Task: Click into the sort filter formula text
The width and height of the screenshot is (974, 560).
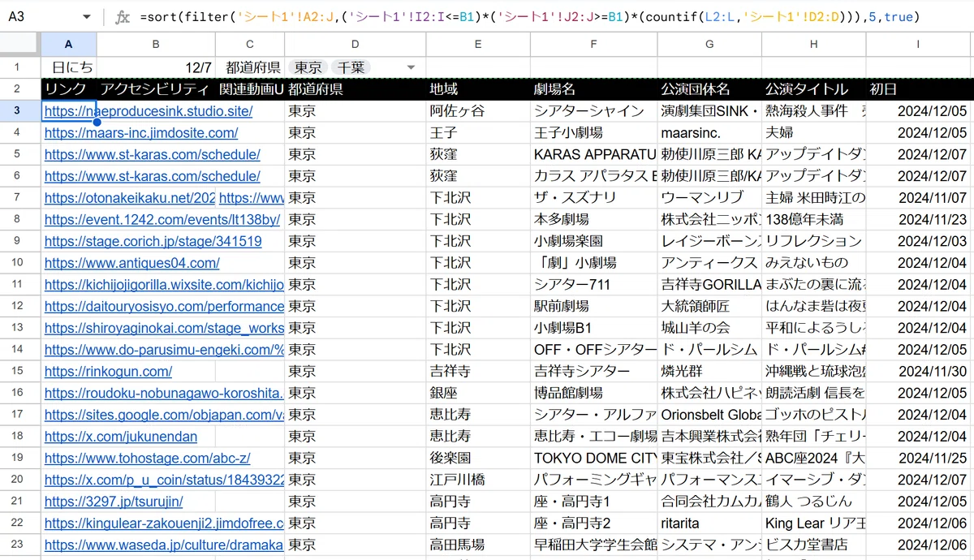Action: click(x=530, y=17)
